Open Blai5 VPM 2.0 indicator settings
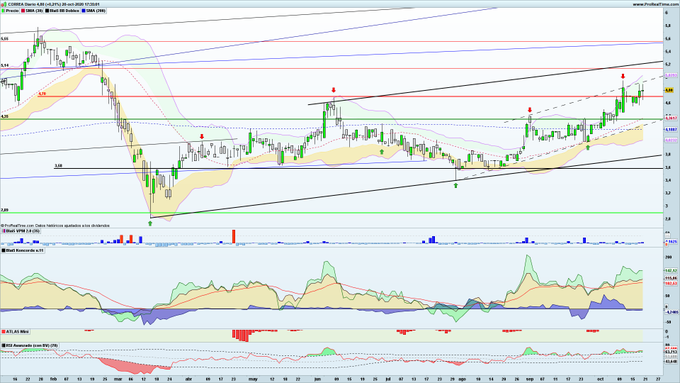The image size is (680, 383). (21, 231)
